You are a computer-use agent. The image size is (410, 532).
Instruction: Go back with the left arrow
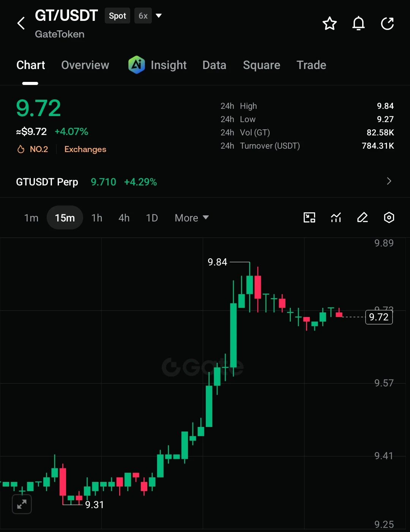[x=21, y=24]
